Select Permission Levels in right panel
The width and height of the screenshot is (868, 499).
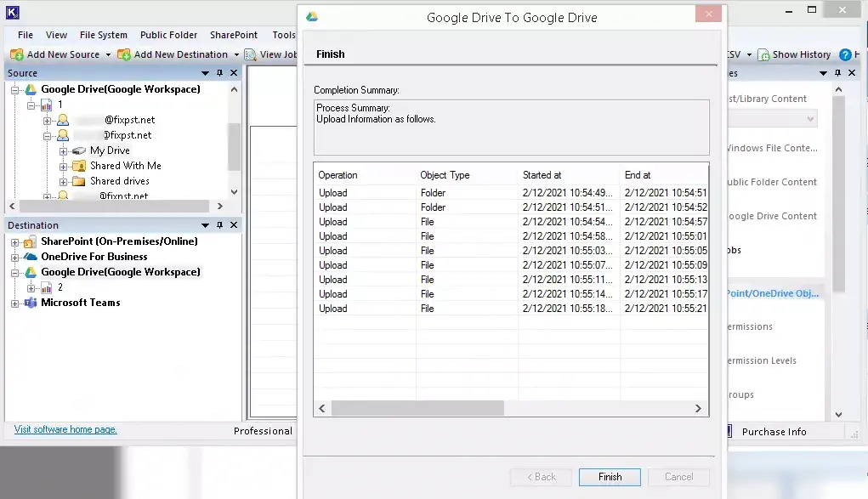(762, 360)
